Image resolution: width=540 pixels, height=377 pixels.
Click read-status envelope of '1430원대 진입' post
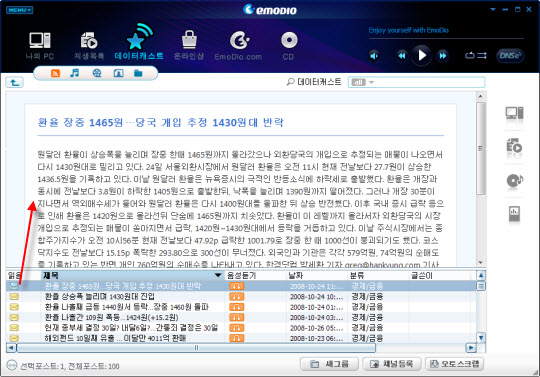14,296
